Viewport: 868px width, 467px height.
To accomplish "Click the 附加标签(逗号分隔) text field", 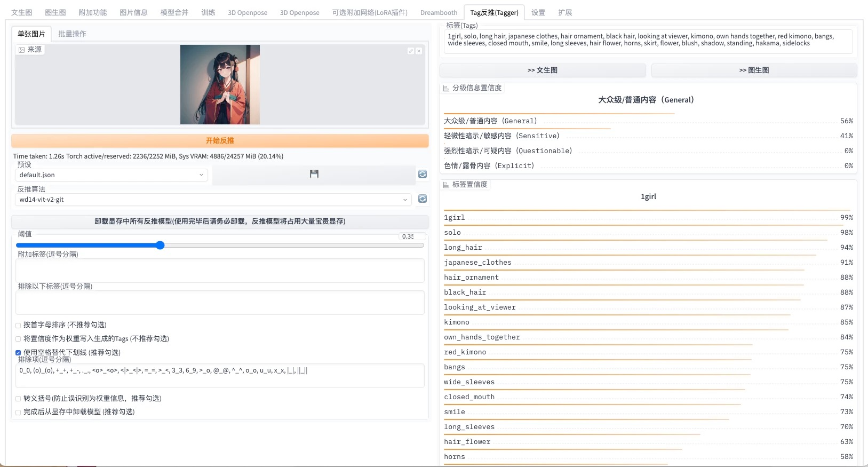I will (x=220, y=271).
